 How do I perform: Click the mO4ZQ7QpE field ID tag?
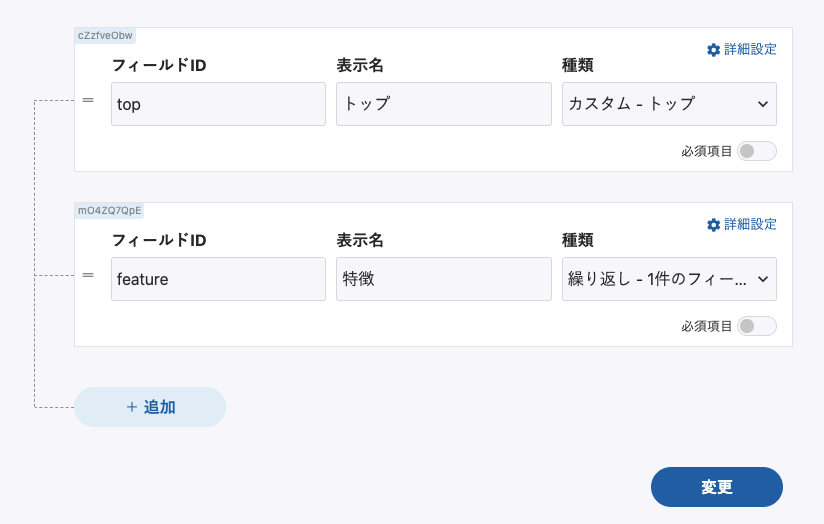pyautogui.click(x=110, y=210)
